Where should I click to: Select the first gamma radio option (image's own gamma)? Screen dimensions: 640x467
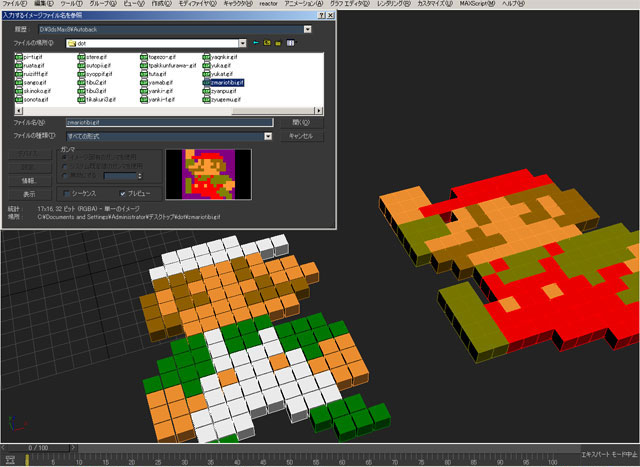[64, 157]
